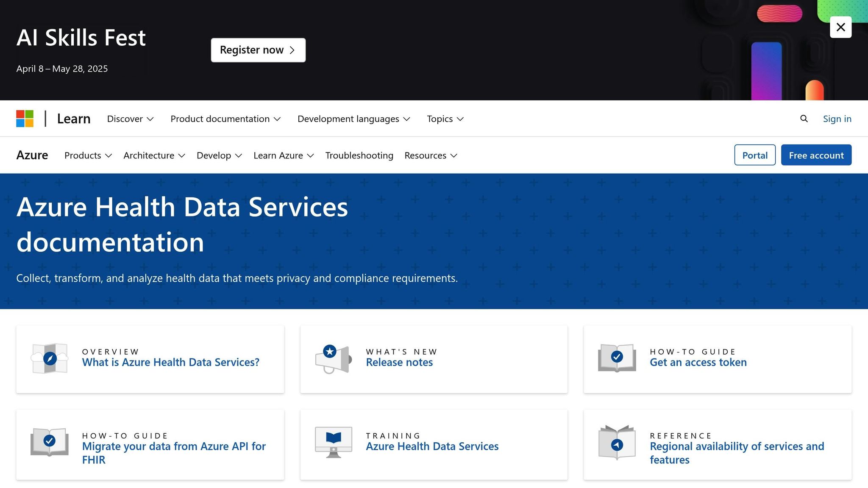The image size is (868, 488).
Task: Expand the Architecture dropdown
Action: tap(154, 155)
